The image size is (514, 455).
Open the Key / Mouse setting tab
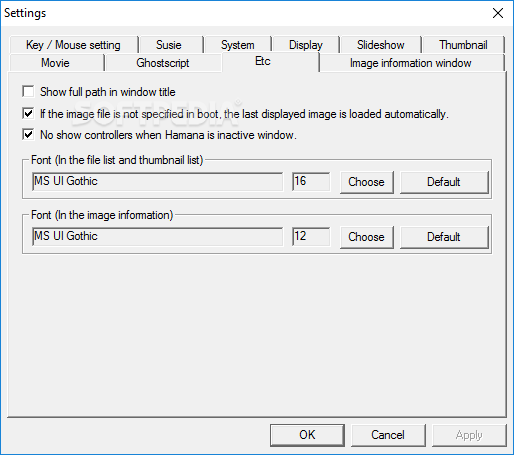point(74,45)
